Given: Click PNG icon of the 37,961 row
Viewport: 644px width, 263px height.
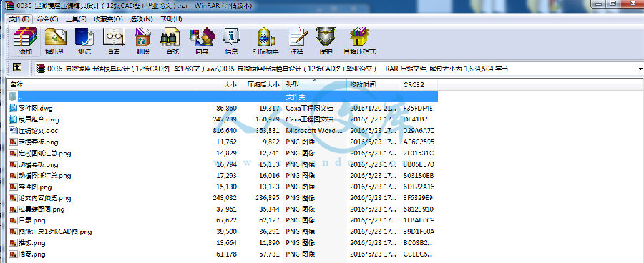Looking at the screenshot, I should (13, 209).
